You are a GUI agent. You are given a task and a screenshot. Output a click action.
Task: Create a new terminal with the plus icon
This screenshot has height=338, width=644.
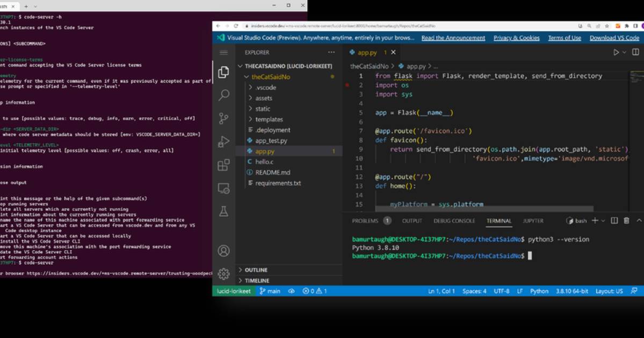tap(595, 221)
